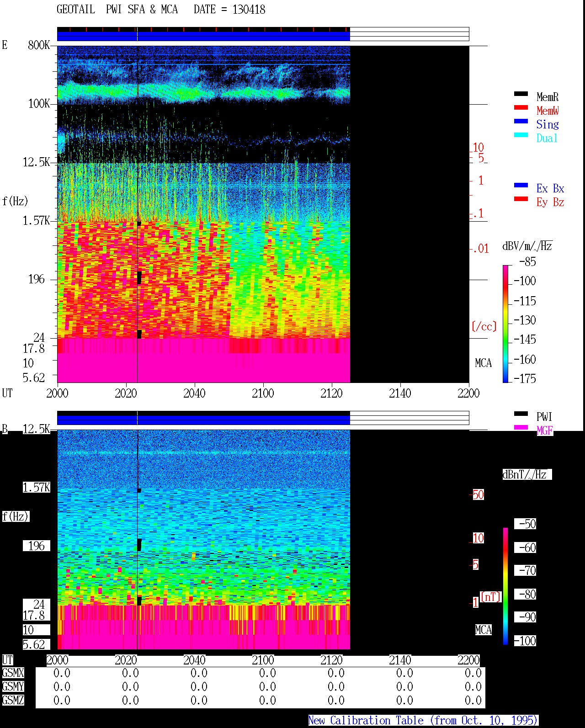This screenshot has height=728, width=585.
Task: Click 2040 on the E panel time axis
Action: (194, 393)
